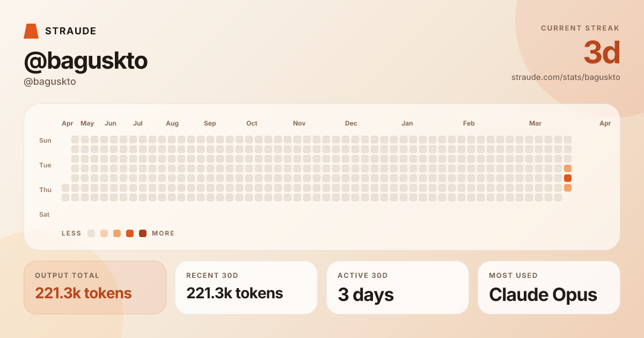This screenshot has height=338, width=644.
Task: Click the STRAUDE brand name text
Action: [71, 31]
